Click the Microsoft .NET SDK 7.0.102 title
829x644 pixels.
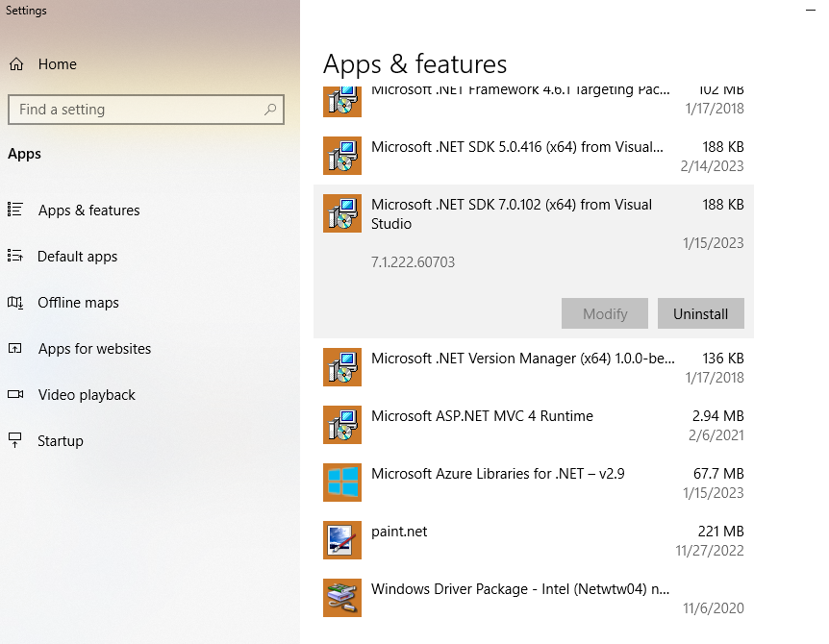(x=512, y=214)
